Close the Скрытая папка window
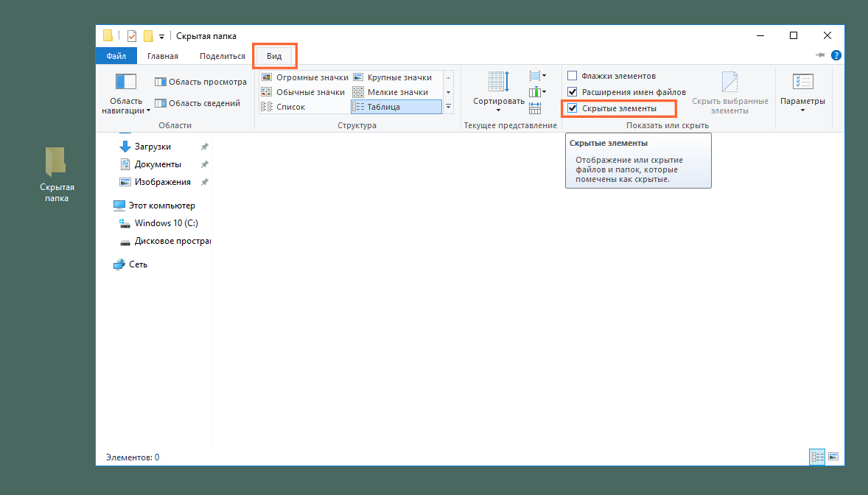This screenshot has height=495, width=868. click(827, 35)
